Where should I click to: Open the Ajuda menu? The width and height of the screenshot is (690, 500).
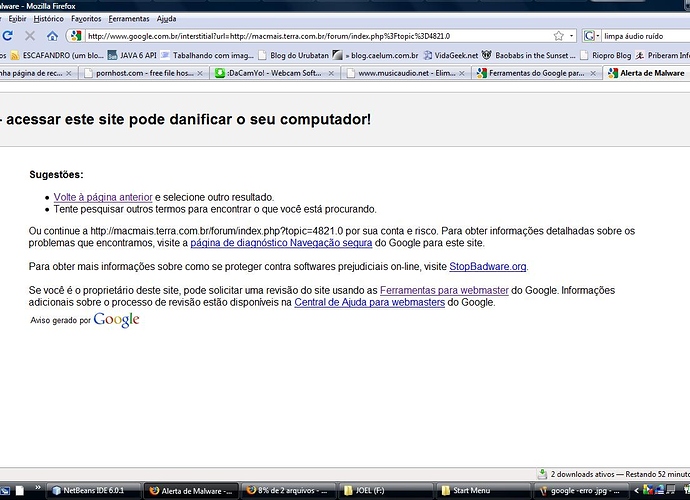pyautogui.click(x=166, y=19)
